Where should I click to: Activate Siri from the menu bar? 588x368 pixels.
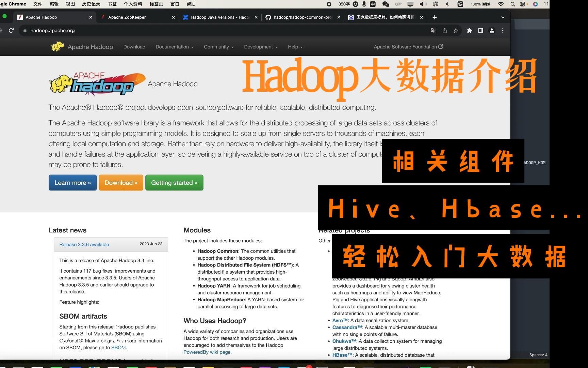[535, 4]
